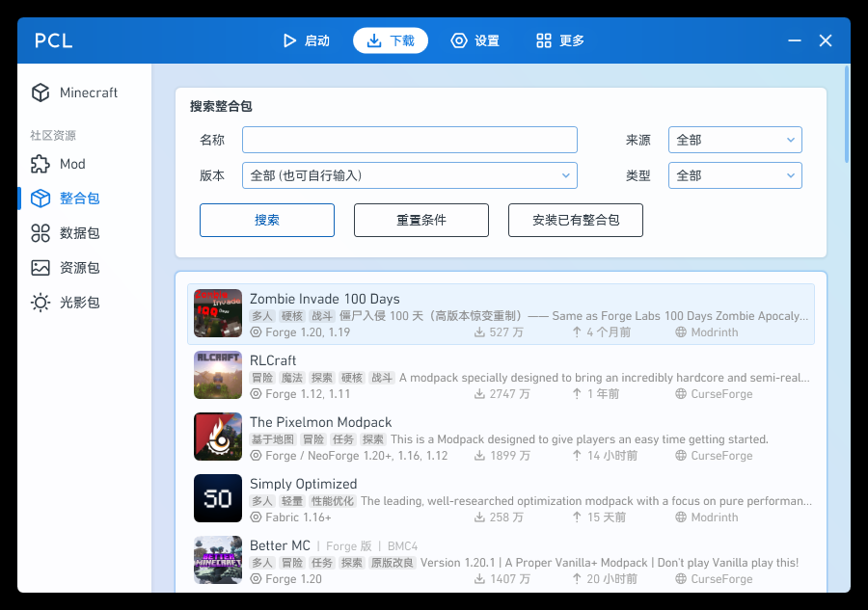Click update arrow icon beside 4 个月前

pos(577,332)
